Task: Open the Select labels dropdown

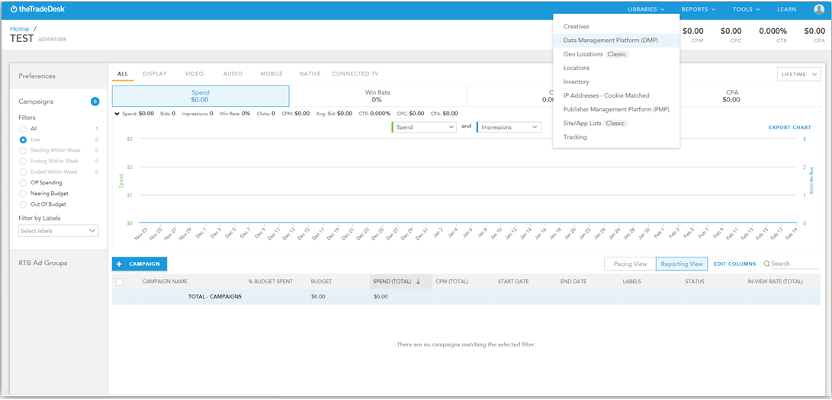Action: pos(58,231)
